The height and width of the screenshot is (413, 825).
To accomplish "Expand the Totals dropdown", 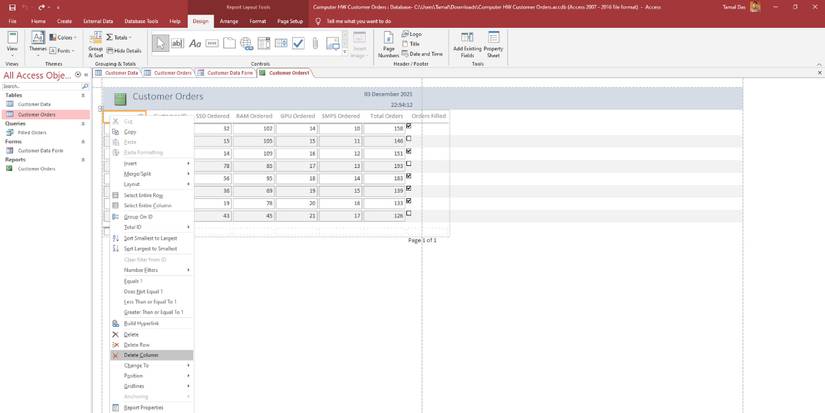I will point(119,38).
